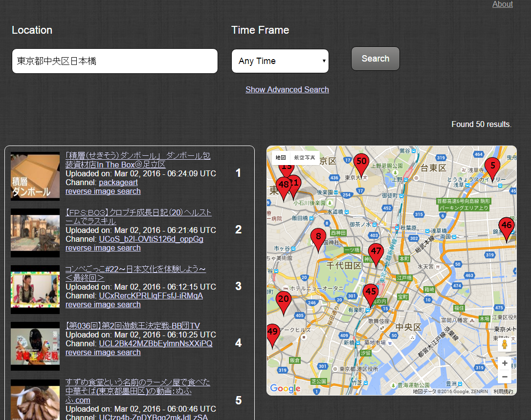Click the 千代田区 label on map
The height and width of the screenshot is (420, 531).
[x=344, y=266]
